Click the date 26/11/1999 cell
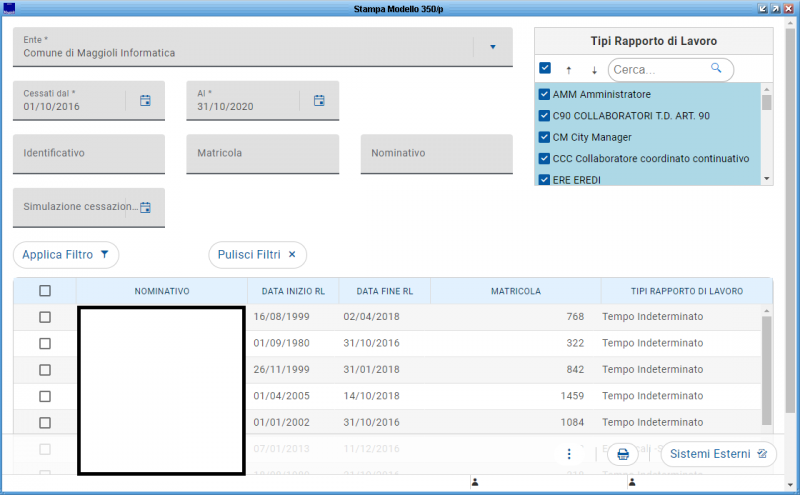 (x=282, y=370)
